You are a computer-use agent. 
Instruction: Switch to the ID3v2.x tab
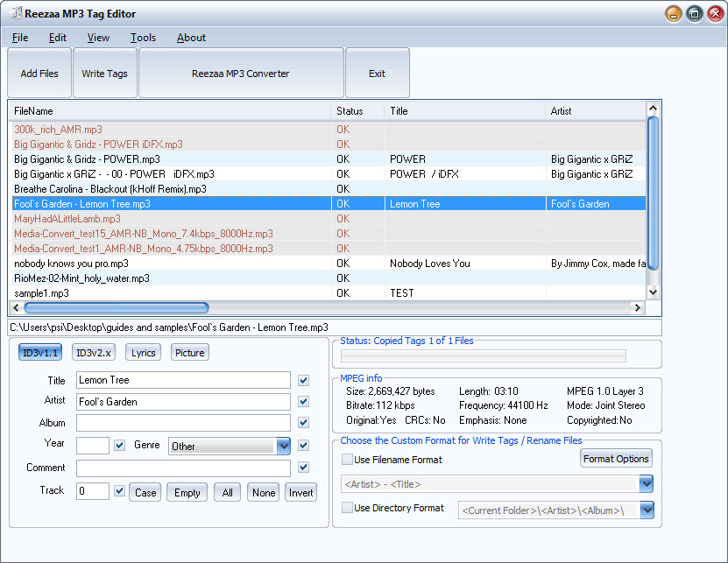(94, 353)
